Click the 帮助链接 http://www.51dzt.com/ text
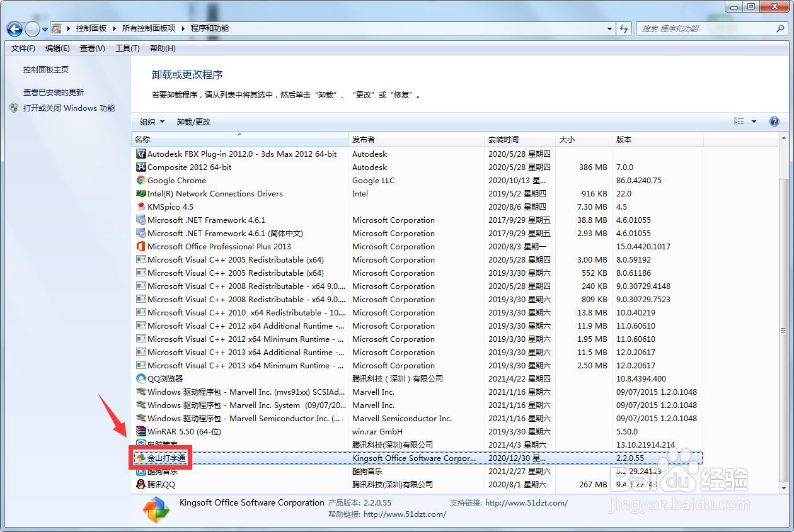This screenshot has height=532, width=794. click(x=387, y=514)
